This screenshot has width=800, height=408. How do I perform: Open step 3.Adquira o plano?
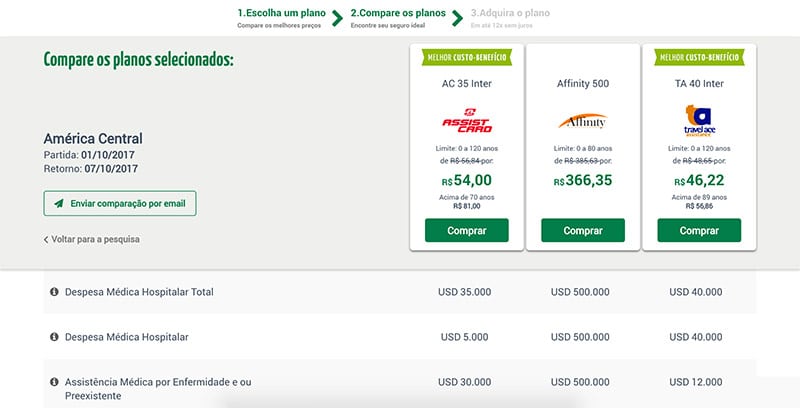pos(510,18)
